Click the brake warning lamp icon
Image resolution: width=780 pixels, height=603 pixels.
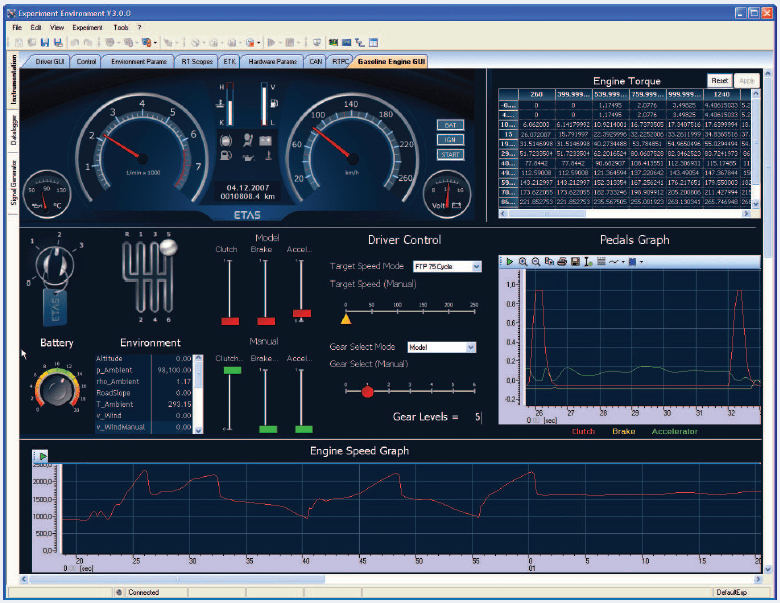pyautogui.click(x=226, y=141)
